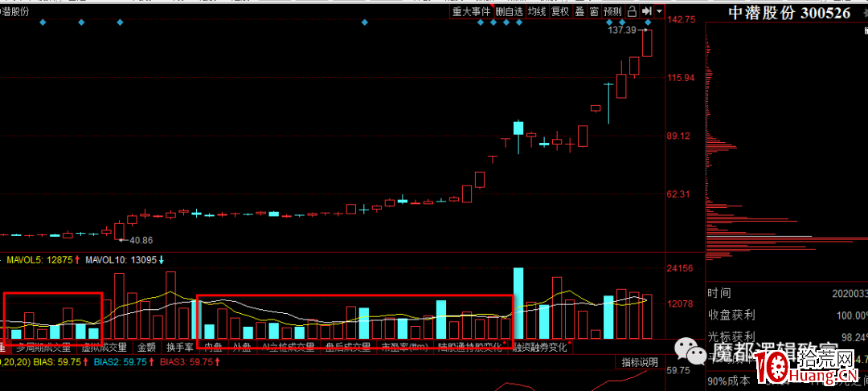
Task: Switch to 市盈率(ttm) tab
Action: (404, 348)
